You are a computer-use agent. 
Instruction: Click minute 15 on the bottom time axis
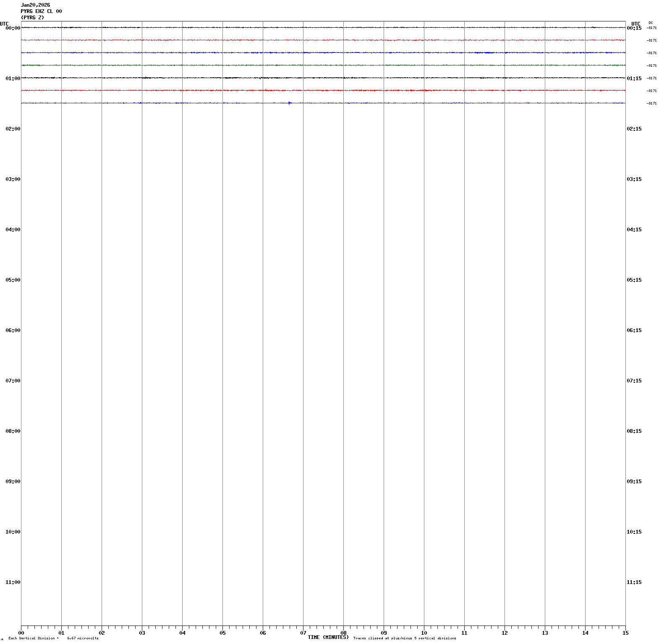click(x=625, y=633)
